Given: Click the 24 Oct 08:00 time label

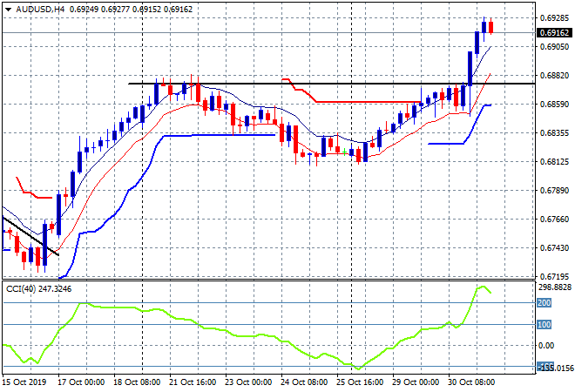Looking at the screenshot, I should coord(304,382).
